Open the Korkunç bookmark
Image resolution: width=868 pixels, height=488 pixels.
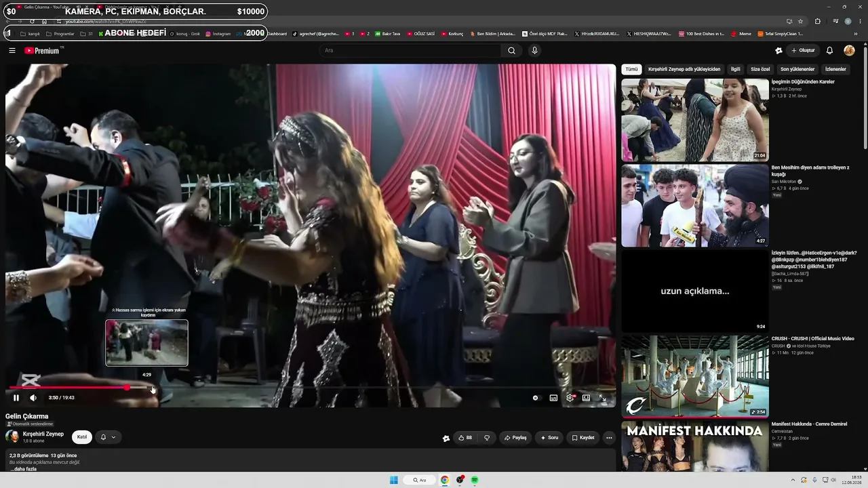click(x=452, y=33)
